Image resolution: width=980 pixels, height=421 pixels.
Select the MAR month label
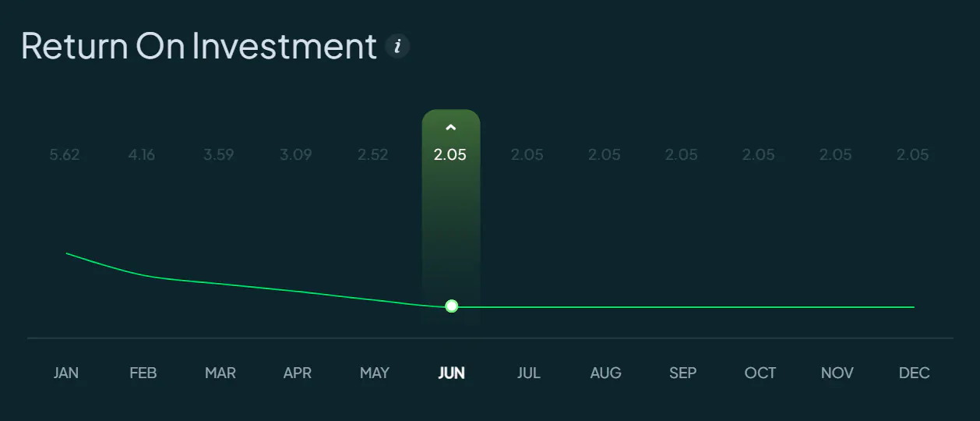click(220, 373)
